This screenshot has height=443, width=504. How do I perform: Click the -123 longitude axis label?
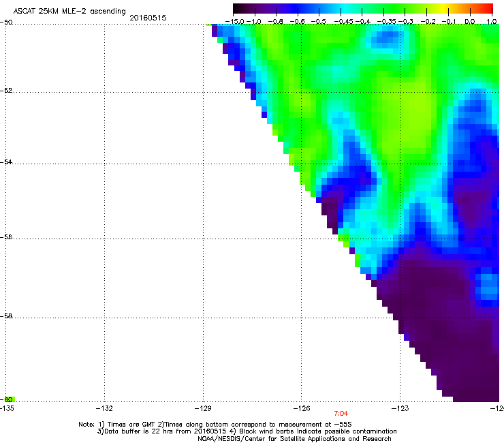[400, 408]
